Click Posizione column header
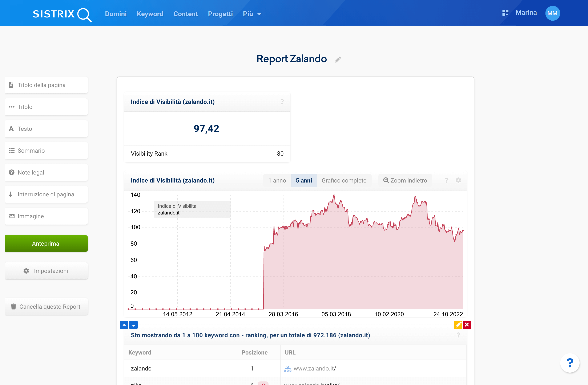 point(254,352)
